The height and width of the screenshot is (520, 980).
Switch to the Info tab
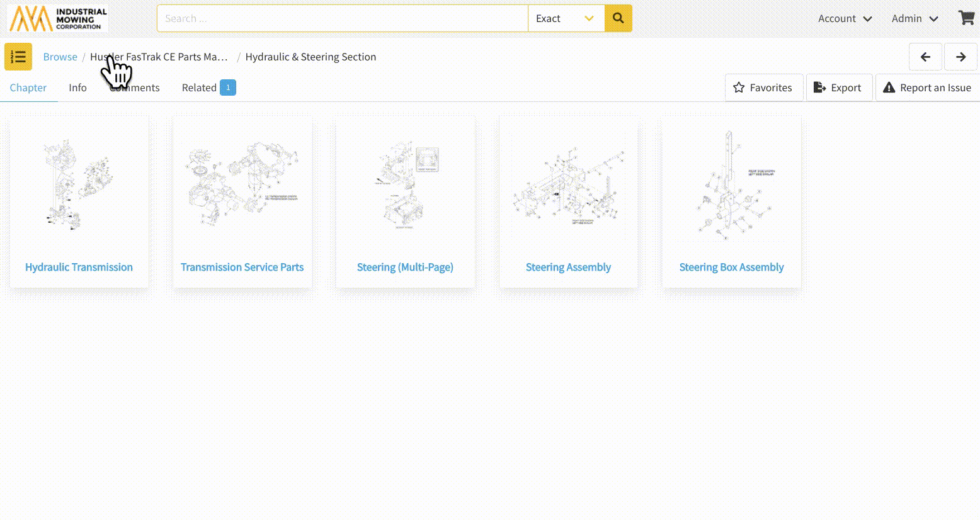(x=77, y=88)
